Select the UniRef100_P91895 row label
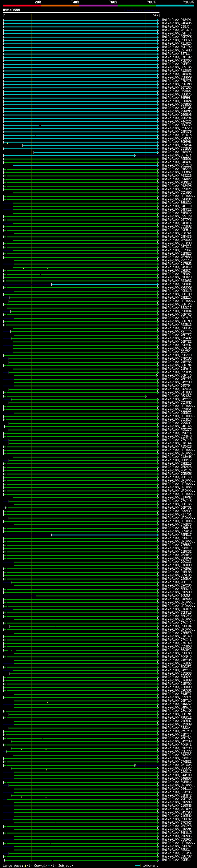The height and width of the screenshot is (868, 197). (177, 372)
